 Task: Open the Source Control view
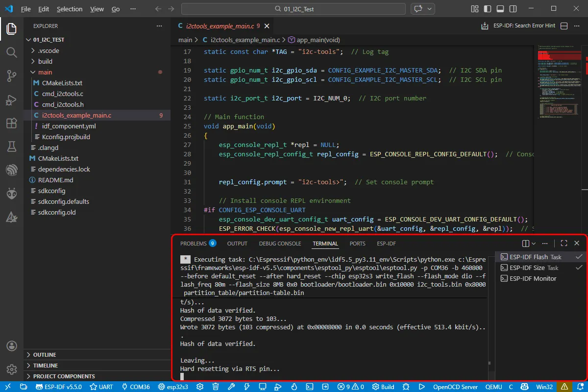(12, 75)
